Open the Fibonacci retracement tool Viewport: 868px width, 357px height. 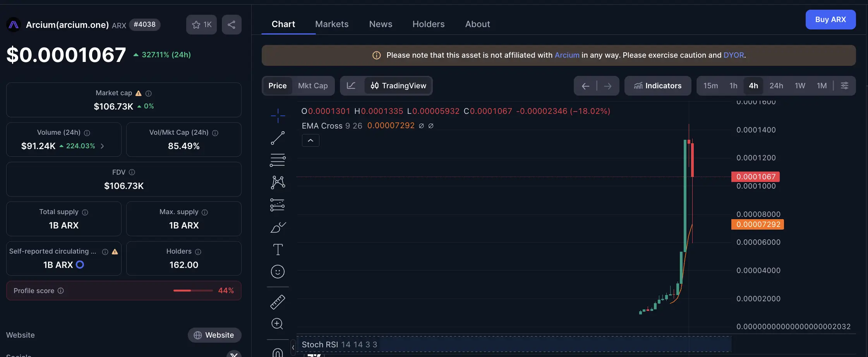tap(278, 160)
